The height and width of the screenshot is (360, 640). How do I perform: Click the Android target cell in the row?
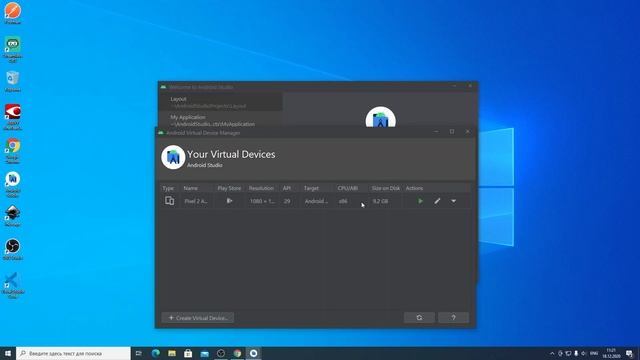tap(316, 201)
